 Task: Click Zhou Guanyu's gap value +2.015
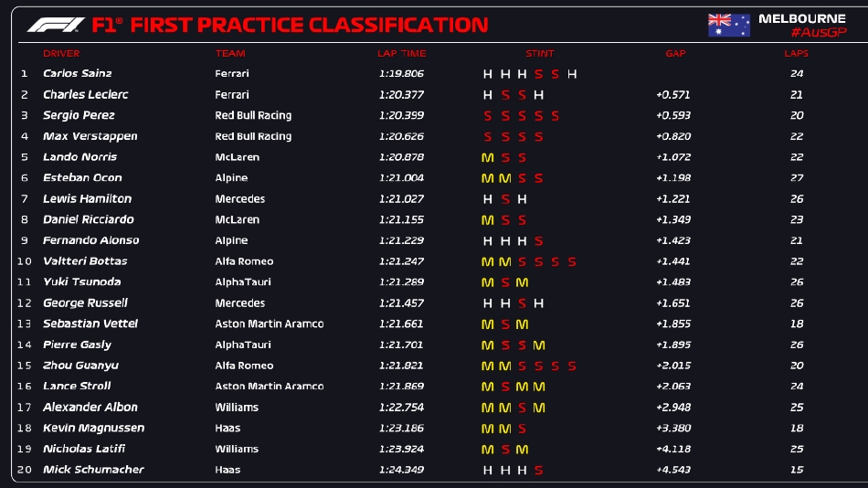pos(672,366)
